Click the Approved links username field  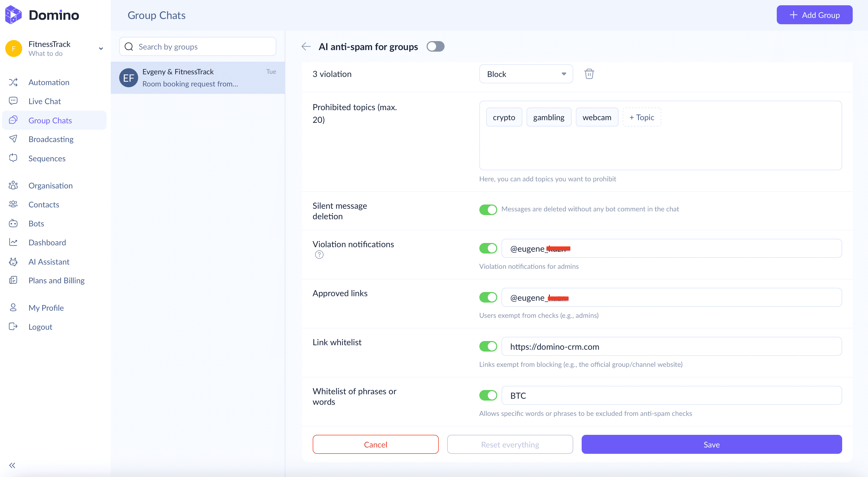tap(672, 298)
